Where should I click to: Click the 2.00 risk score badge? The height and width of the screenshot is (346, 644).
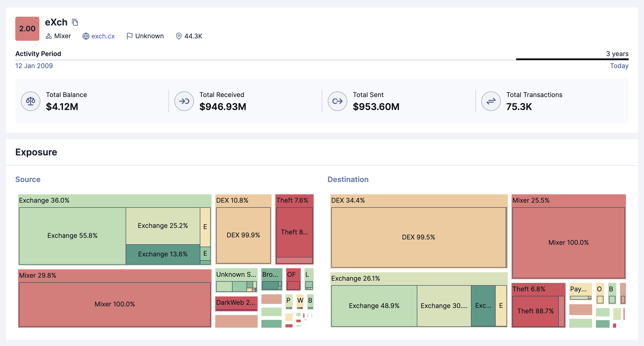pos(27,29)
